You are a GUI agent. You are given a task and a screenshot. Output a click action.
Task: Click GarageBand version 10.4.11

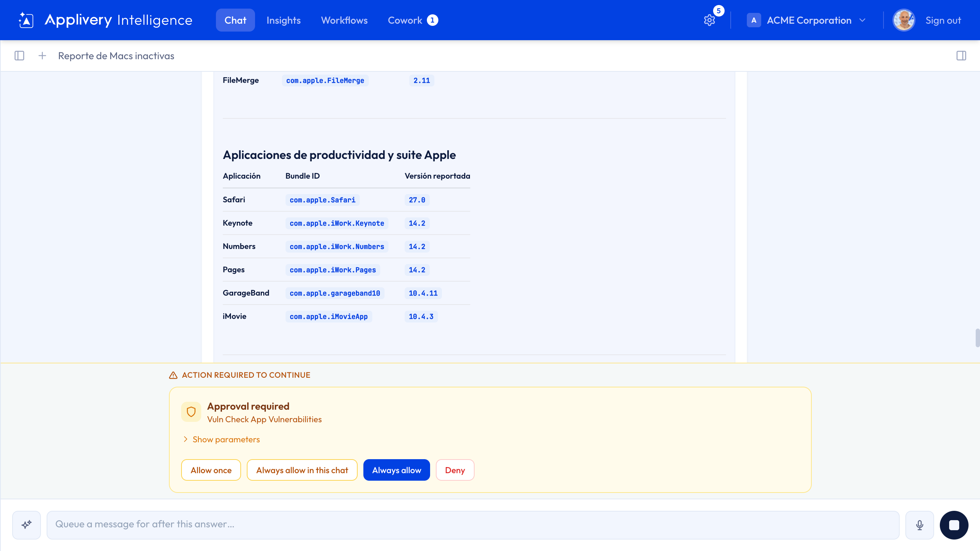pyautogui.click(x=423, y=293)
